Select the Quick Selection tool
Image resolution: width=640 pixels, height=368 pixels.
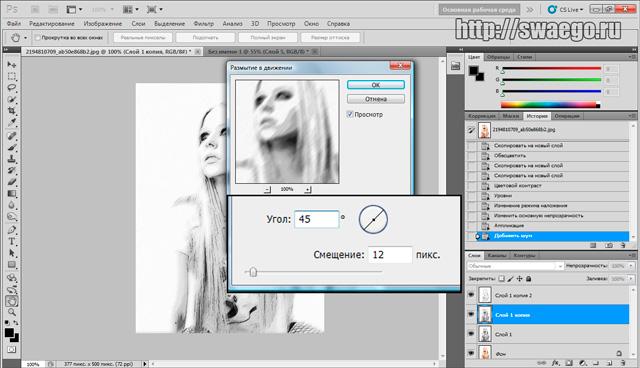click(11, 100)
